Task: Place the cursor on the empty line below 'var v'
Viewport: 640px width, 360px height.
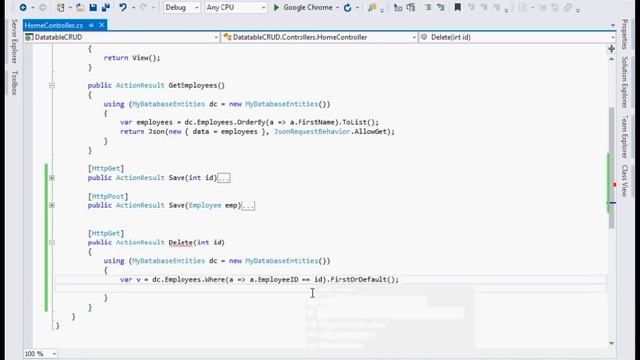Action: click(x=331, y=289)
